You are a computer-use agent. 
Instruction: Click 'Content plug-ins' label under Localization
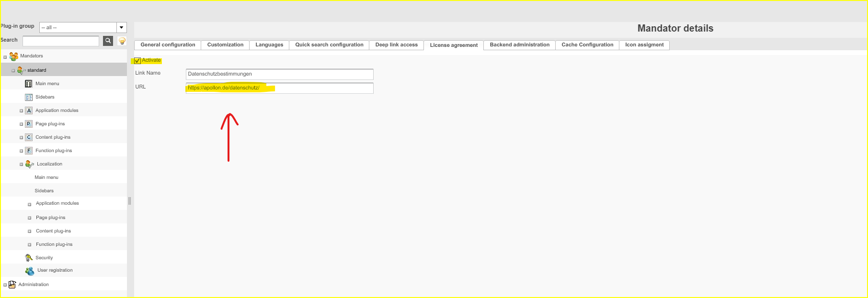[53, 231]
